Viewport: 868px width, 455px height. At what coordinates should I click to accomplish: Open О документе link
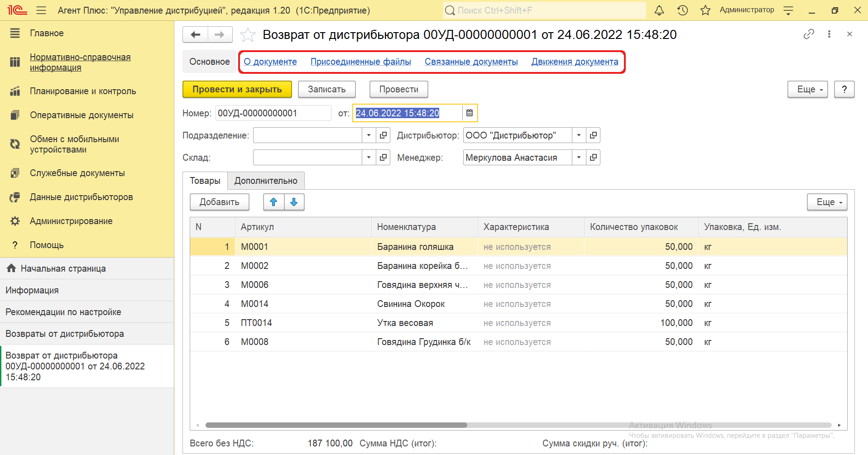[270, 62]
